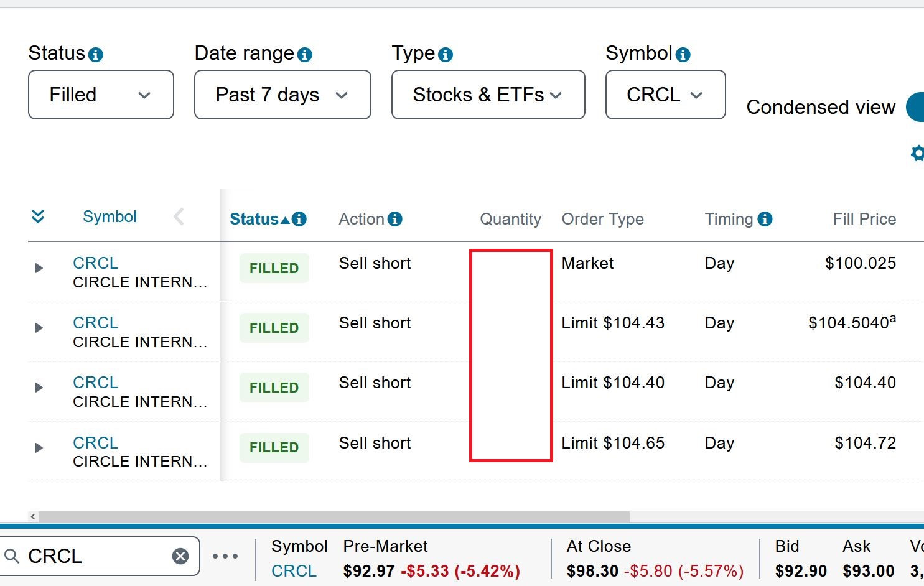Screen dimensions: 924x586
Task: Open the table settings gear icon
Action: click(917, 153)
